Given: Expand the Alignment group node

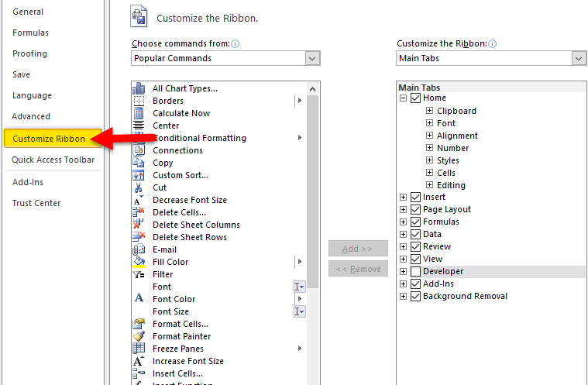Looking at the screenshot, I should 430,136.
